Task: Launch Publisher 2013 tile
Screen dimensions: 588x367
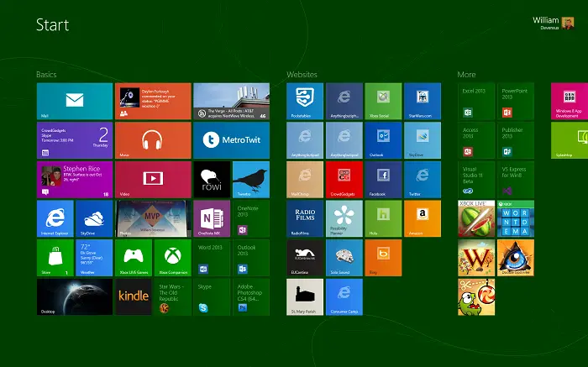Action: [516, 140]
